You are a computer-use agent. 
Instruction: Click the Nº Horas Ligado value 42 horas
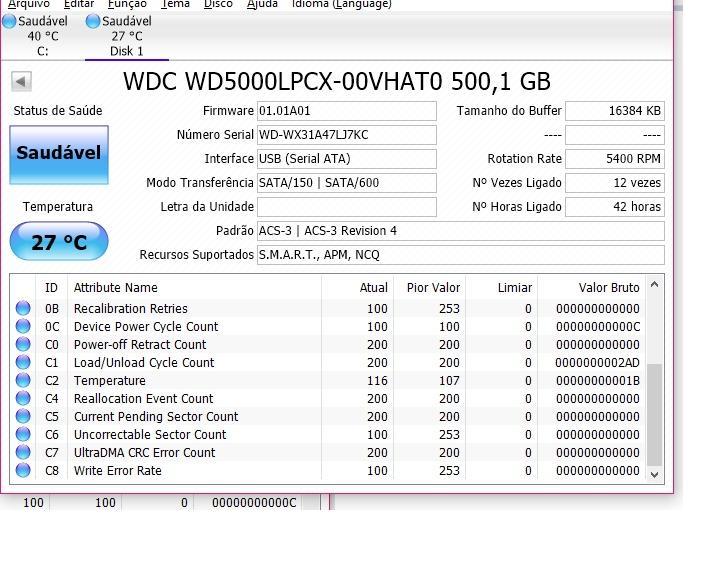point(615,207)
